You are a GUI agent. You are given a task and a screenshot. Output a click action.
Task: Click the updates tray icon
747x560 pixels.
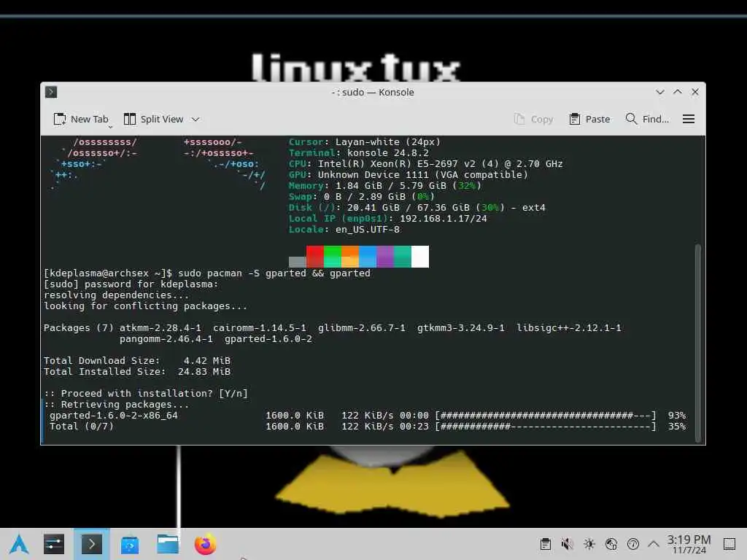tap(633, 544)
